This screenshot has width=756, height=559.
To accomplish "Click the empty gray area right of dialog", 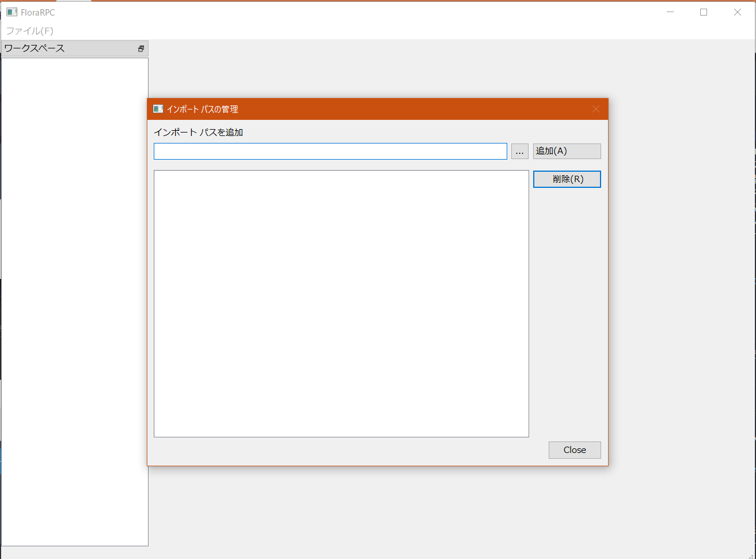I will point(679,288).
